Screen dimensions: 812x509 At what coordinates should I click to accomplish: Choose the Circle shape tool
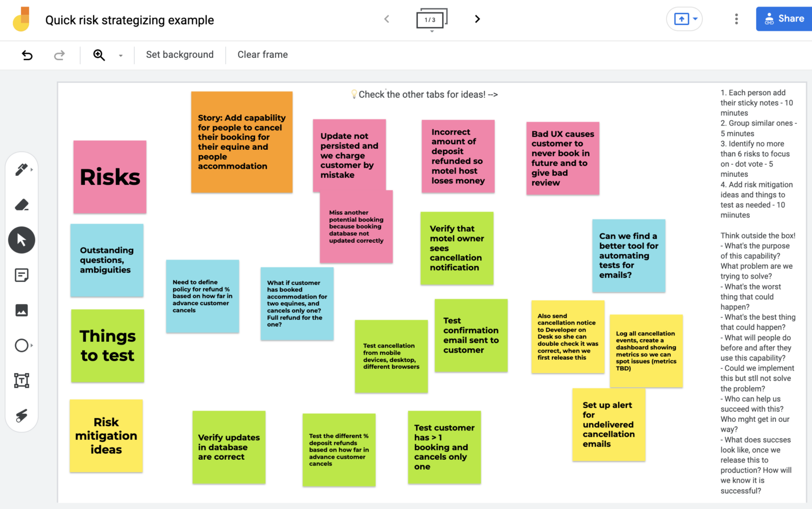(x=22, y=346)
